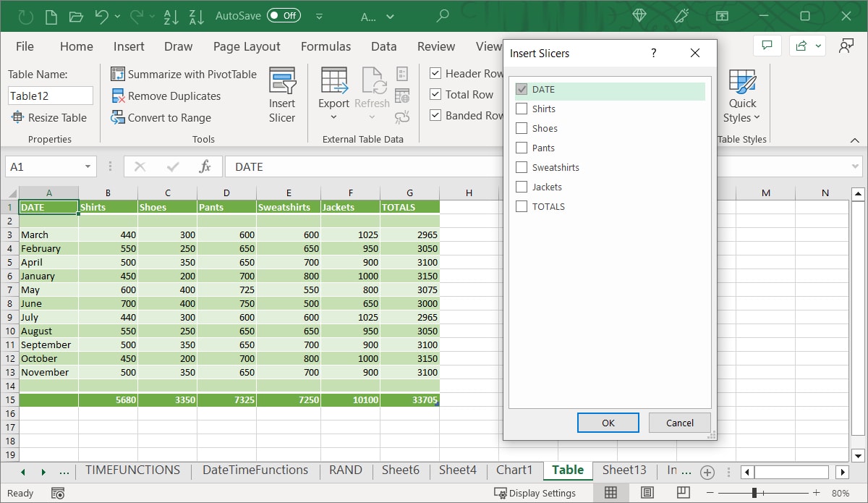Image resolution: width=868 pixels, height=503 pixels.
Task: Click the Sort Z to A icon
Action: (197, 16)
